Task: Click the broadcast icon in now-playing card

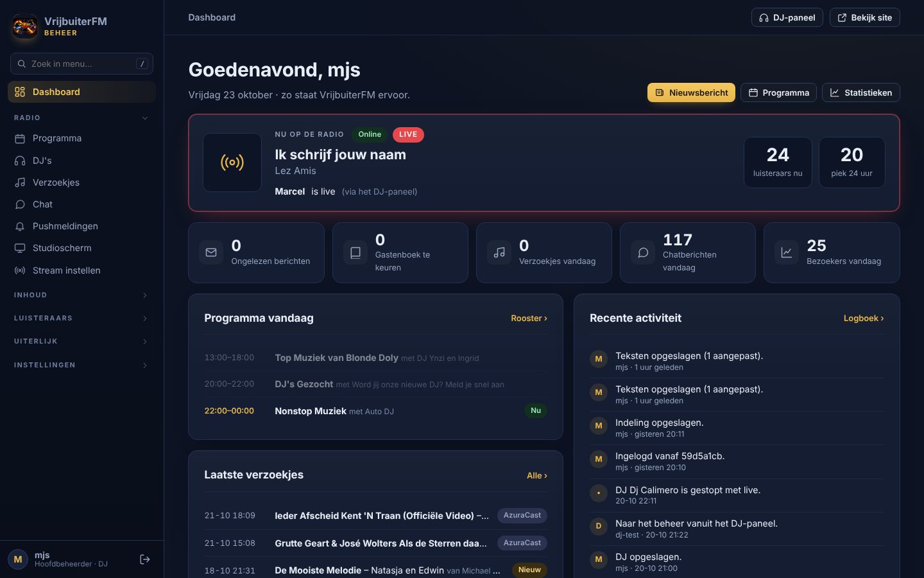Action: (x=232, y=162)
